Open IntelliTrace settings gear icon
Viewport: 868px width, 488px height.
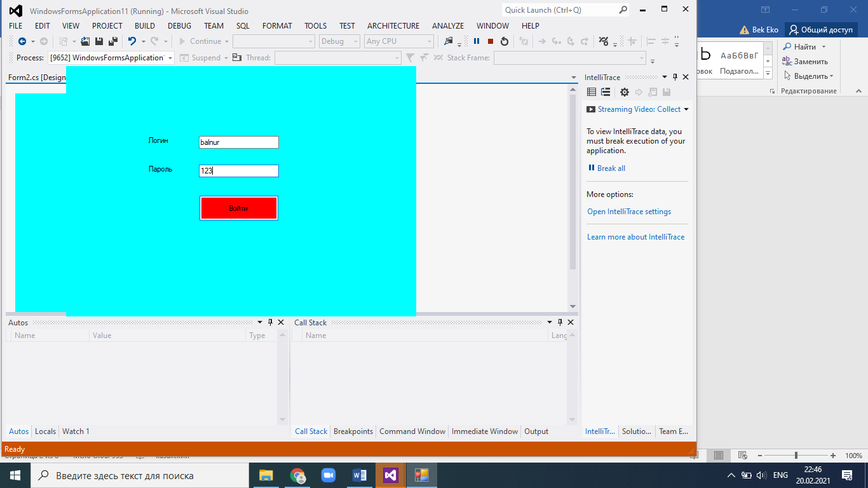tap(625, 92)
